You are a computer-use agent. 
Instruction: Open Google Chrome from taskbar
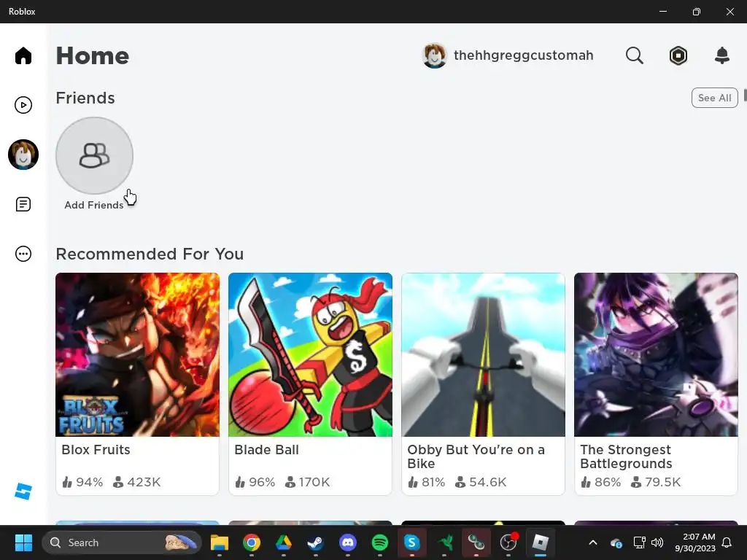click(252, 542)
